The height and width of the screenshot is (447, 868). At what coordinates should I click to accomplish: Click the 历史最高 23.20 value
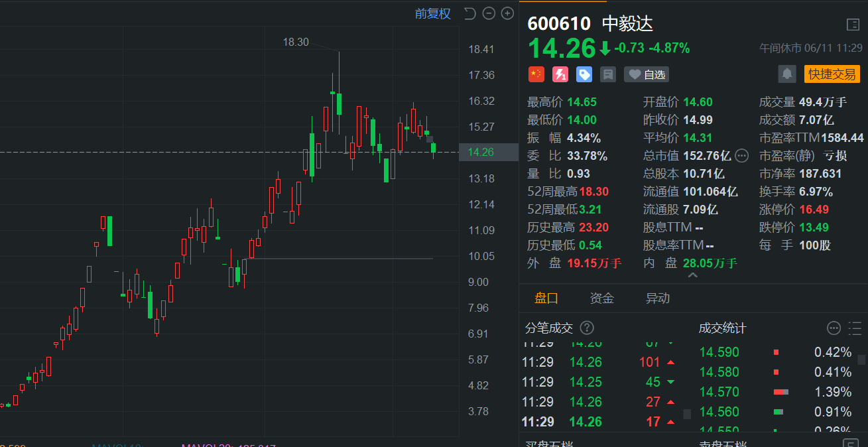(593, 227)
